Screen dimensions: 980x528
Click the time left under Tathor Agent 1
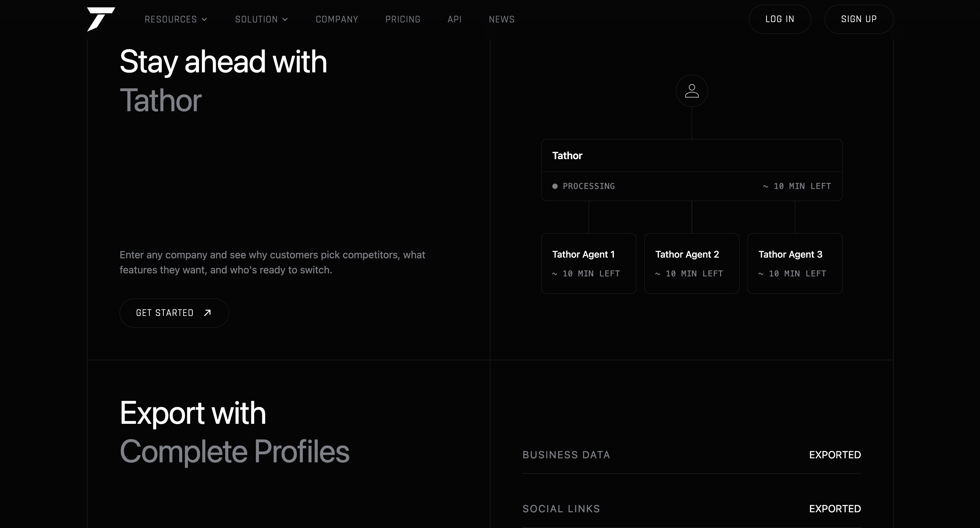click(x=586, y=274)
